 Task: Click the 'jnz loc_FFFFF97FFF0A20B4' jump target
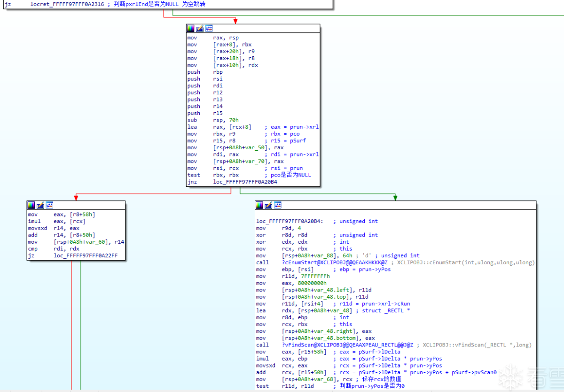245,182
